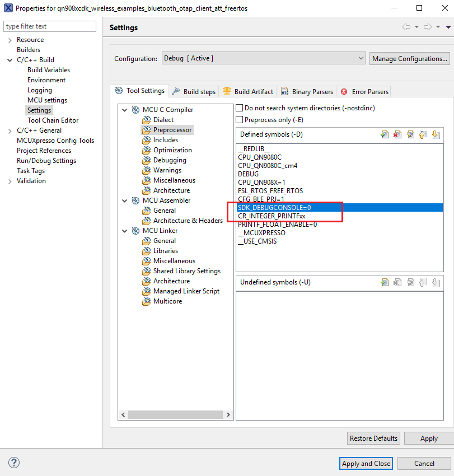Click Restore Defaults button
Viewport: 454px width, 476px height.
coord(373,438)
